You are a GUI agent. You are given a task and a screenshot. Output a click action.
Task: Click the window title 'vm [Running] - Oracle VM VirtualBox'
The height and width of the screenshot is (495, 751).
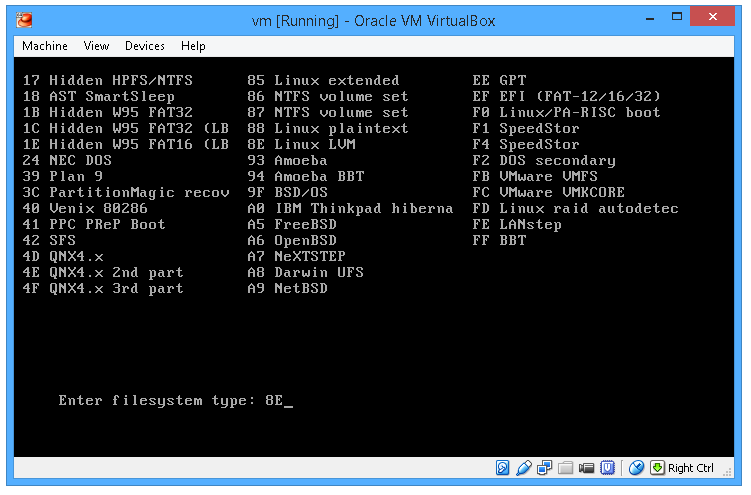pyautogui.click(x=374, y=21)
